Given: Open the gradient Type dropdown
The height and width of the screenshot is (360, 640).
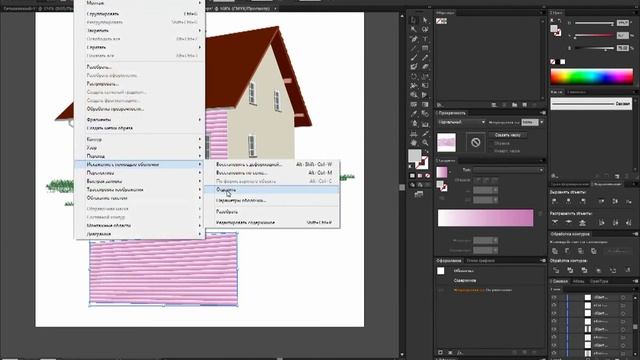Looking at the screenshot, I should 509,170.
